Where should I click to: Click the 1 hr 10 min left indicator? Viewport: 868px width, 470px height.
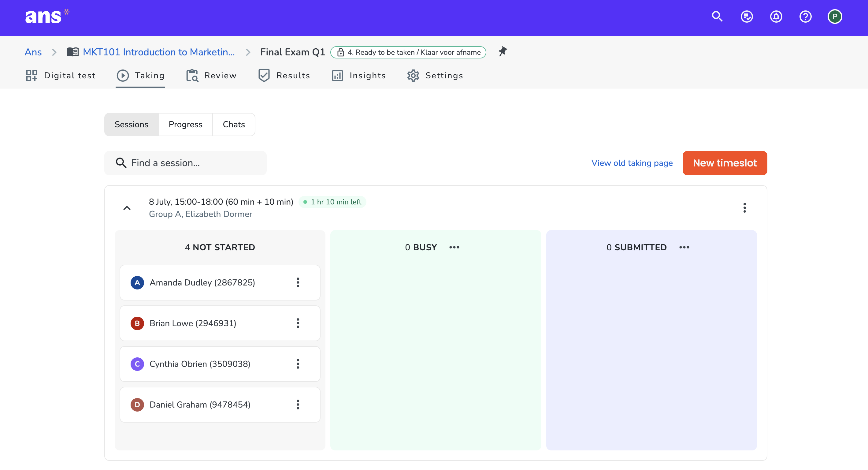(x=332, y=202)
